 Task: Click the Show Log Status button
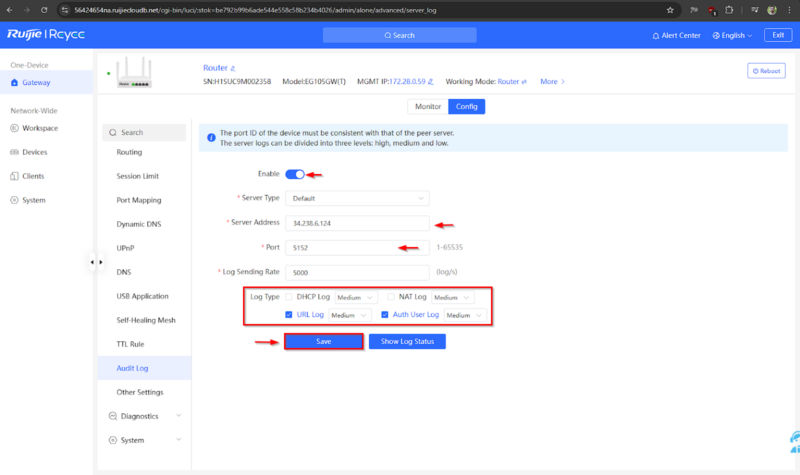407,341
